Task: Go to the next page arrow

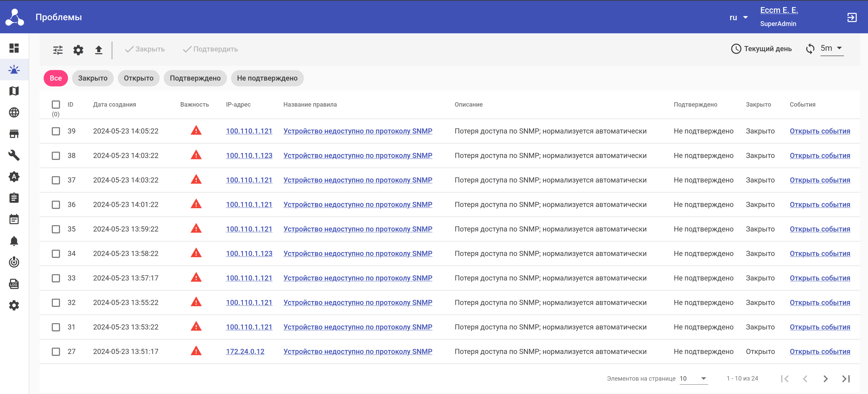Action: click(825, 379)
